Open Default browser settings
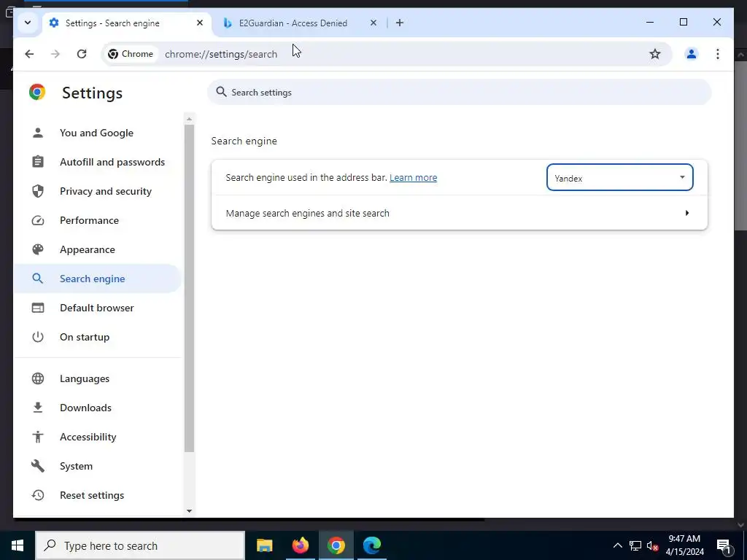Image resolution: width=747 pixels, height=560 pixels. 98,308
